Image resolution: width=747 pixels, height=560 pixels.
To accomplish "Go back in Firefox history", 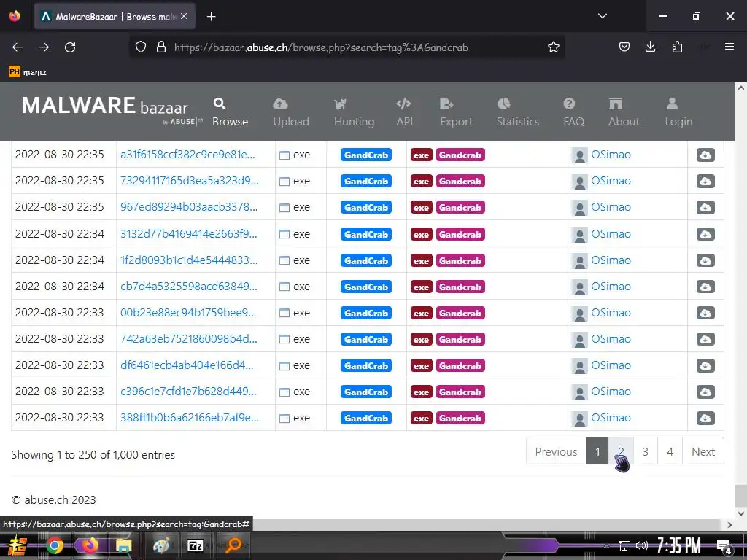I will [18, 47].
